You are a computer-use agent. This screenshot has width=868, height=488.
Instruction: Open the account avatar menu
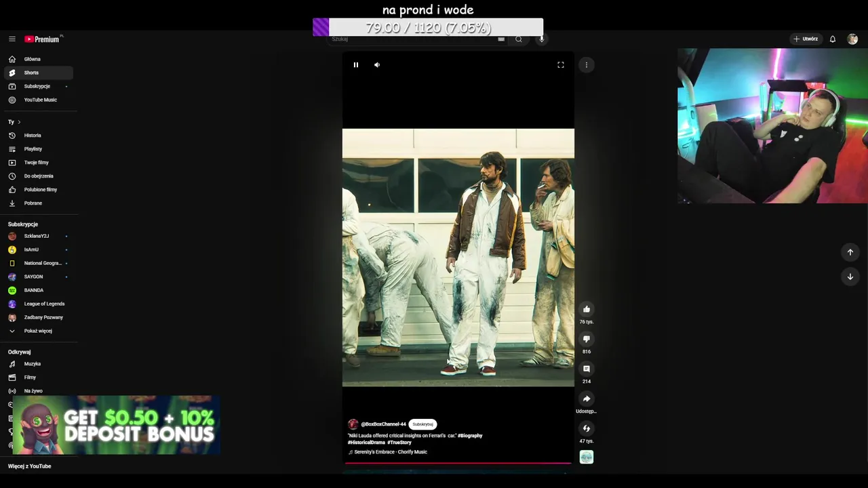coord(852,39)
